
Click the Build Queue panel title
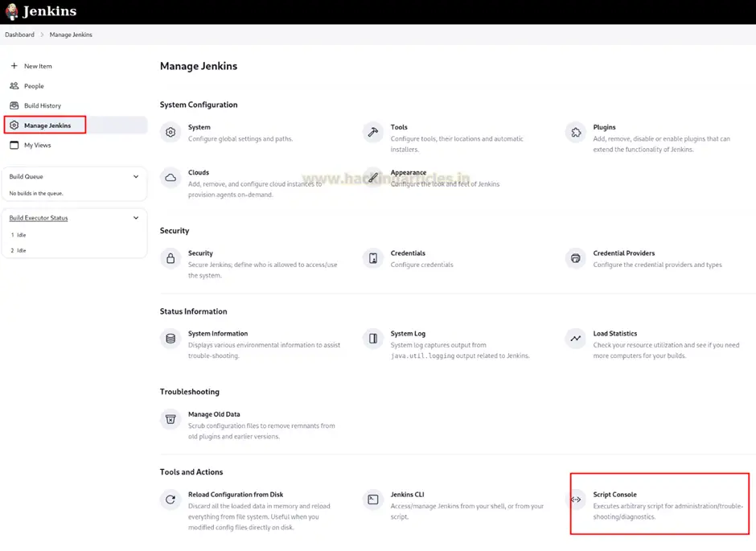point(26,176)
